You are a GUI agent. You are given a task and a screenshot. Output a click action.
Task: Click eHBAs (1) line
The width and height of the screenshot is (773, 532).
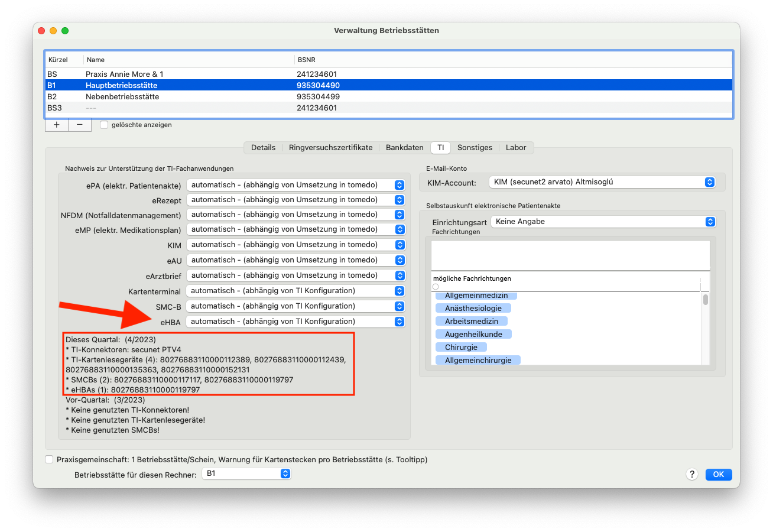point(133,390)
